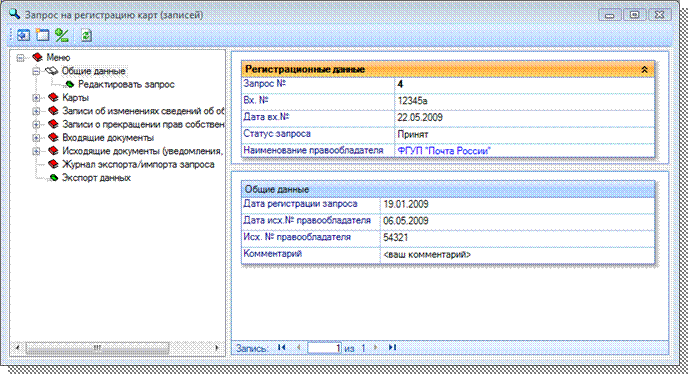Image resolution: width=688 pixels, height=374 pixels.
Task: Click the book icon beside Журнал экспорта/импорта запроса
Action: 53,164
